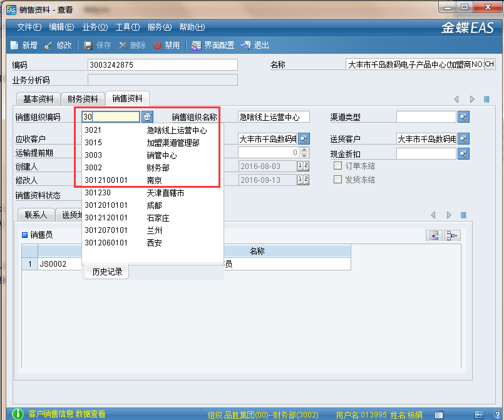The image size is (504, 420).
Task: Open the 现金折扣 lookup selector
Action: coord(463,153)
